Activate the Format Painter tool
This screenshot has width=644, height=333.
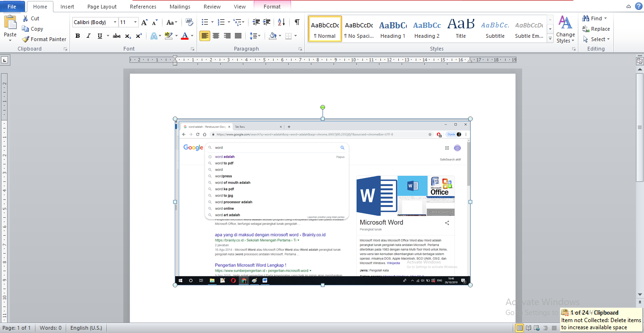44,39
